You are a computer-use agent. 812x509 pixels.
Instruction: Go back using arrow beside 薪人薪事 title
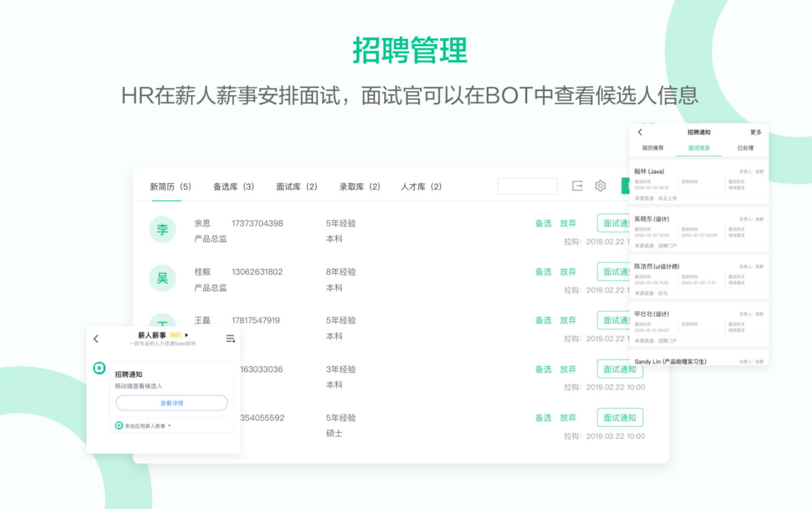click(96, 339)
